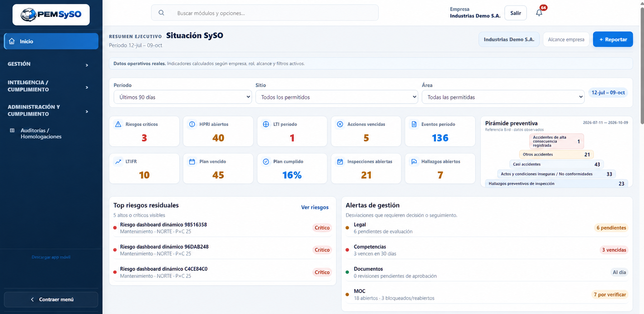Click the LTI período crosshair icon
The image size is (644, 314).
(x=266, y=124)
